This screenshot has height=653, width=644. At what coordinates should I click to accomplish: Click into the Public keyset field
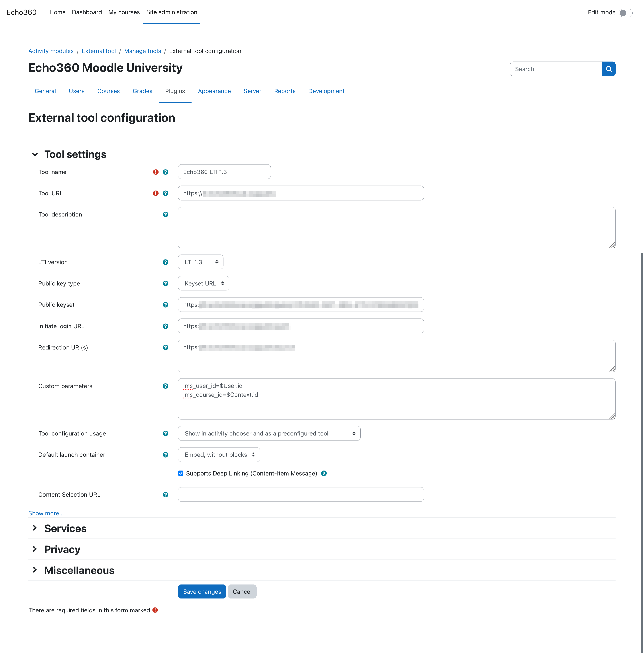pos(301,304)
